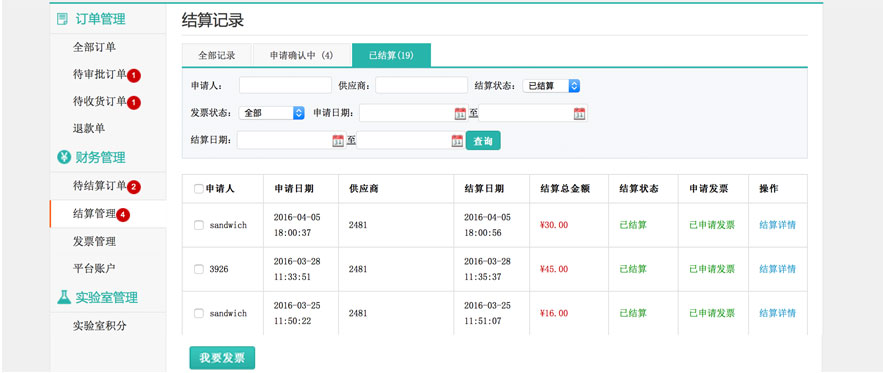Open calendar for 结算日期 end date
Image resolution: width=883 pixels, height=373 pixels.
tap(457, 141)
